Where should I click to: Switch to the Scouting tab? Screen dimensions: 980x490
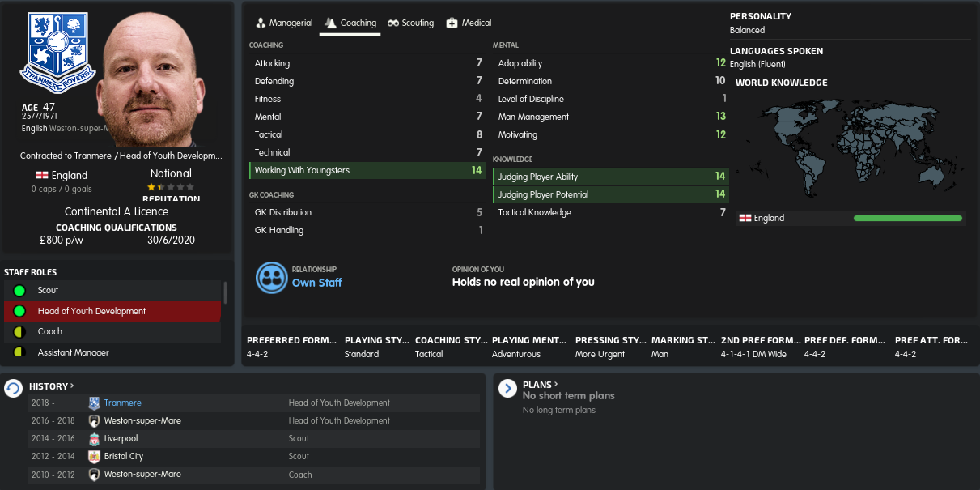coord(410,23)
